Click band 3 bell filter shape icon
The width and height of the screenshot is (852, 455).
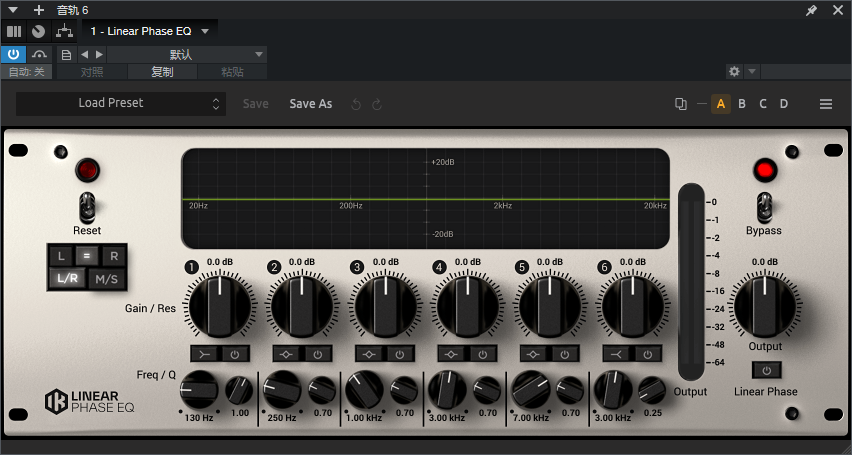click(x=371, y=354)
